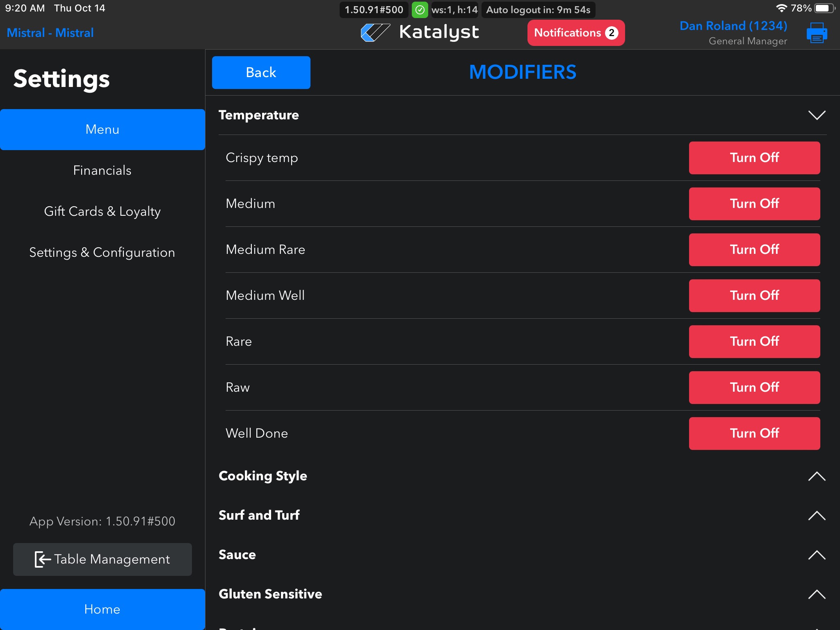
Task: Open the Financials settings menu
Action: [102, 170]
